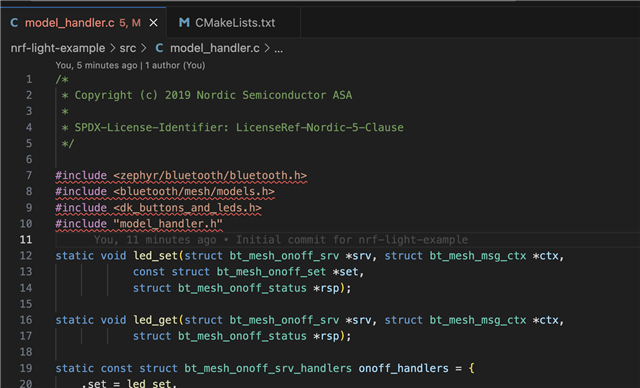Viewport: 640px width, 388px height.
Task: Open the breadcrumb ellipsis symbol list
Action: coord(278,49)
